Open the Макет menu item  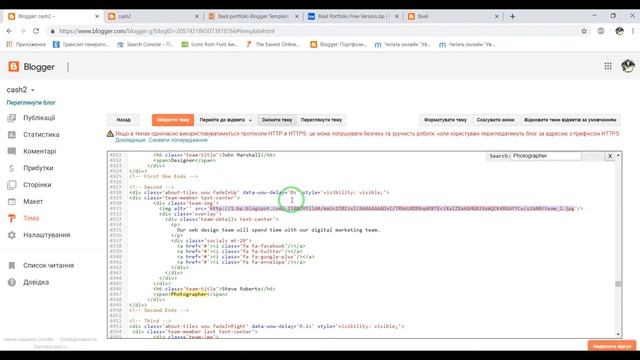pos(33,201)
